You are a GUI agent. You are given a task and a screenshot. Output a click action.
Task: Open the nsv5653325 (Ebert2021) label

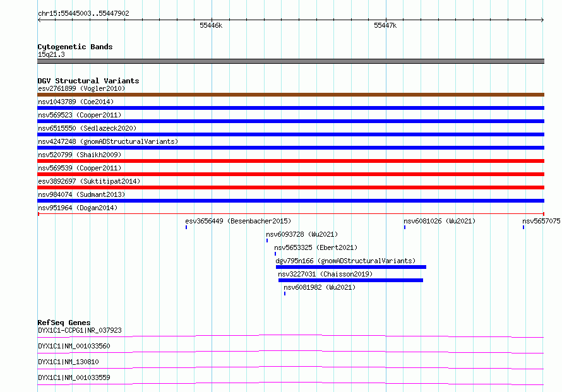316,247
